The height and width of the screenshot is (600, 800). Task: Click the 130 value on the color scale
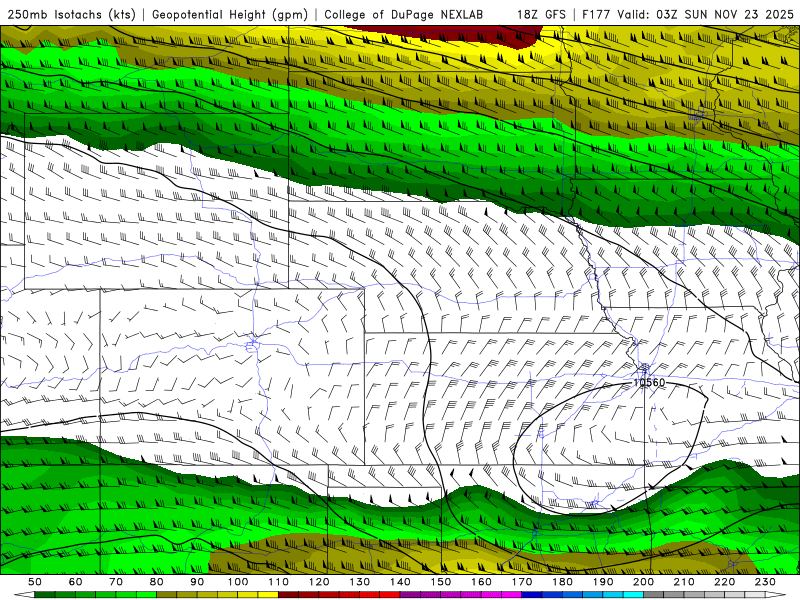click(x=360, y=582)
